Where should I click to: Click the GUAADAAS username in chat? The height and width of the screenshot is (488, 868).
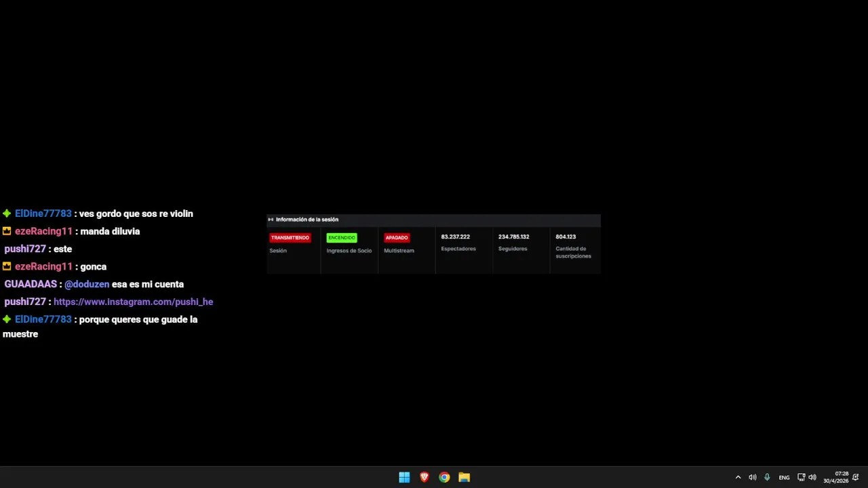click(31, 284)
